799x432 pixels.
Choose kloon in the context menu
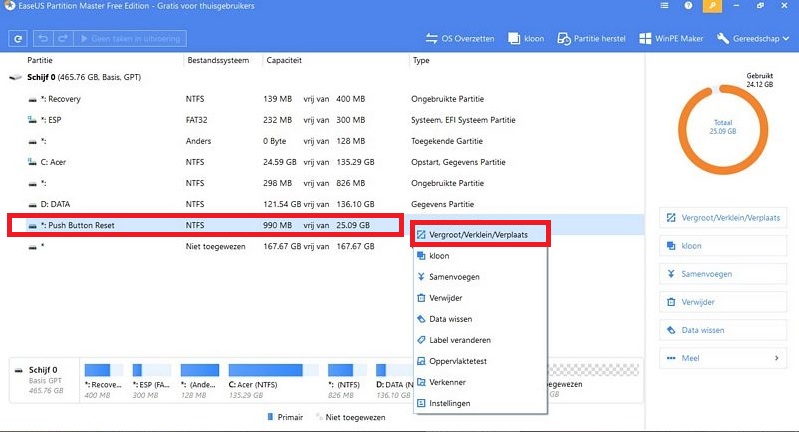(x=479, y=256)
